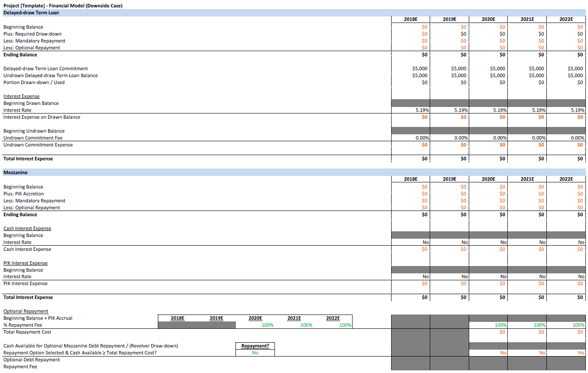The image size is (588, 373).
Task: Open the Repayment? selector showing No
Action: tap(255, 353)
